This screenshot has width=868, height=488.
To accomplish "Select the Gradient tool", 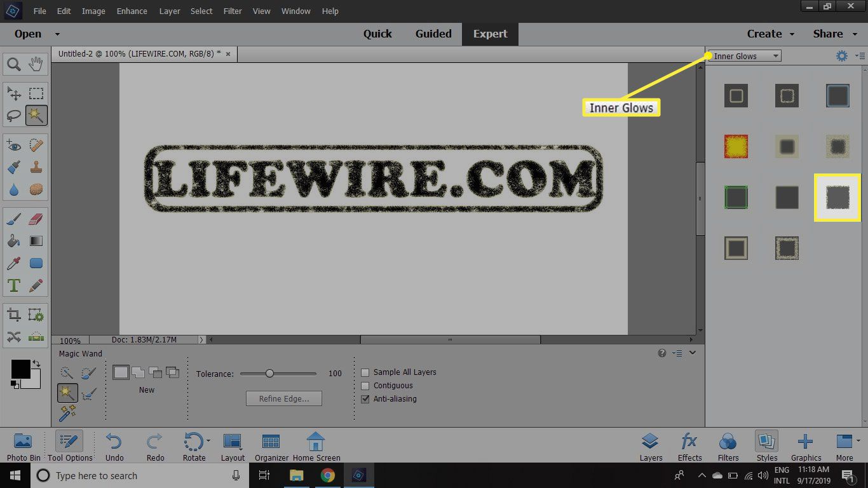I will pos(36,241).
